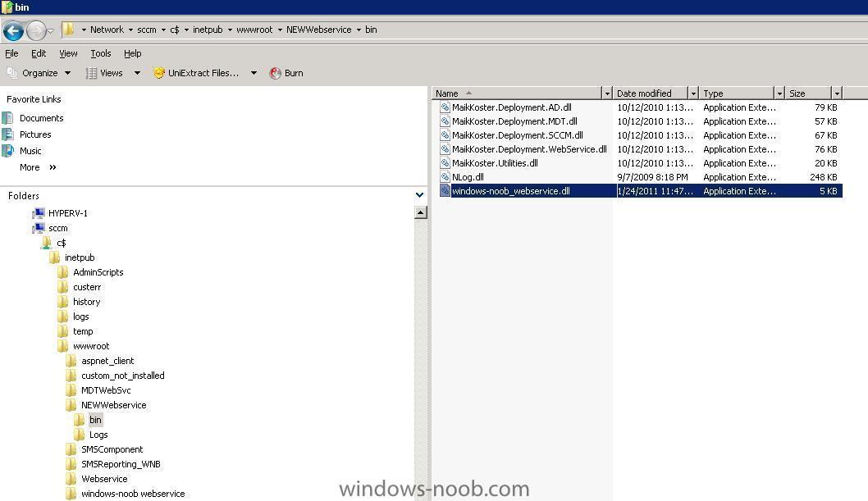The image size is (868, 501).
Task: Expand the dropdown arrow before bin breadcrumb
Action: point(359,30)
